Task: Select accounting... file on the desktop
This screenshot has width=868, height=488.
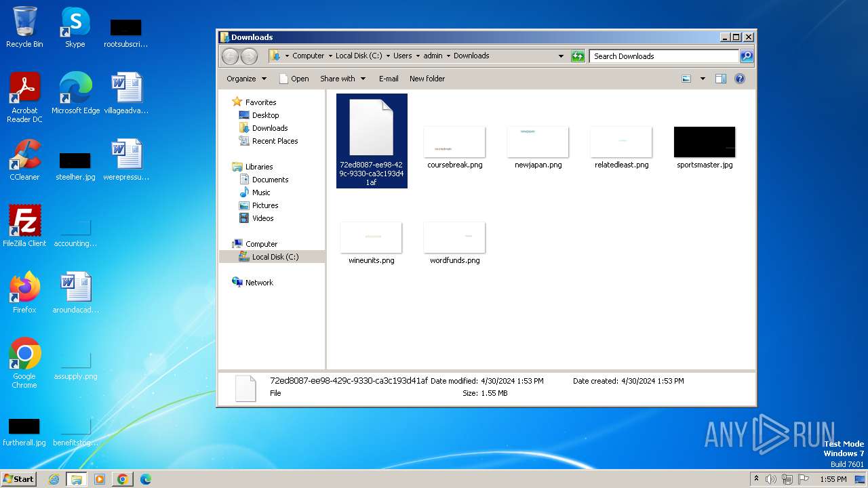Action: click(75, 232)
